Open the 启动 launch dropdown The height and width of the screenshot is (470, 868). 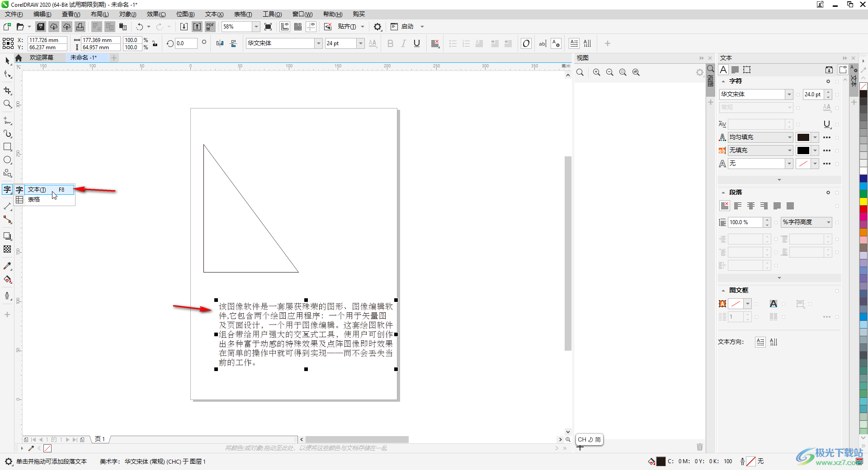[x=422, y=27]
